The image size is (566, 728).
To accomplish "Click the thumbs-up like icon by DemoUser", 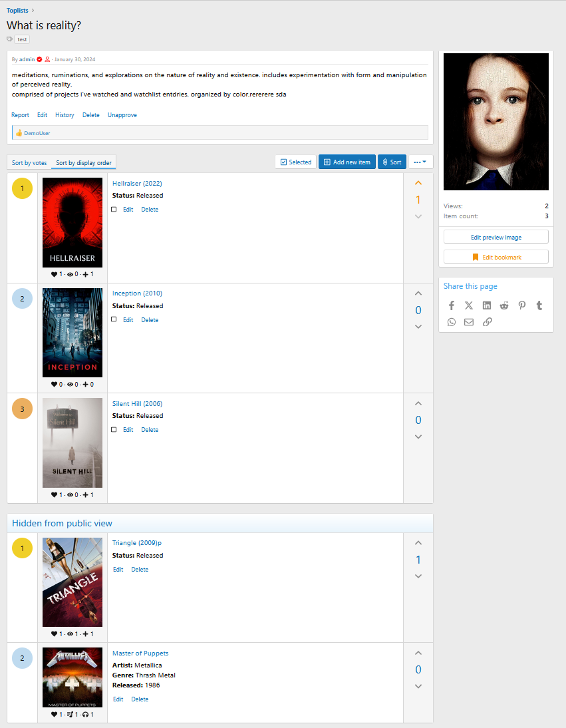I will [x=19, y=133].
